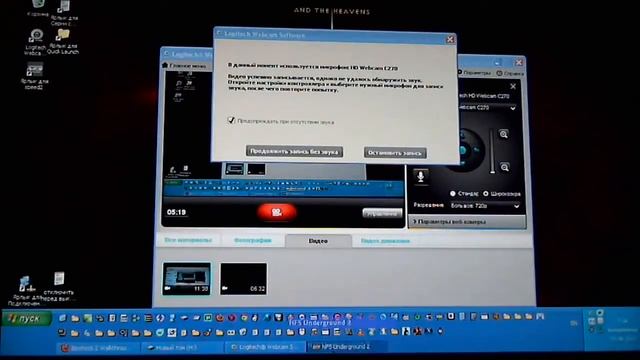Select the 'Quick Launch' folder shortcut on desktop
640x360 pixels.
[63, 41]
